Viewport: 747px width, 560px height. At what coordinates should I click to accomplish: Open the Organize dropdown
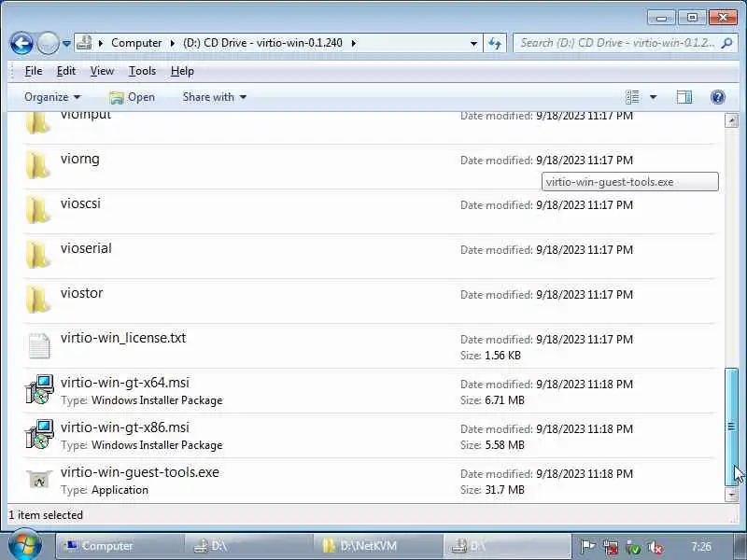click(x=52, y=97)
